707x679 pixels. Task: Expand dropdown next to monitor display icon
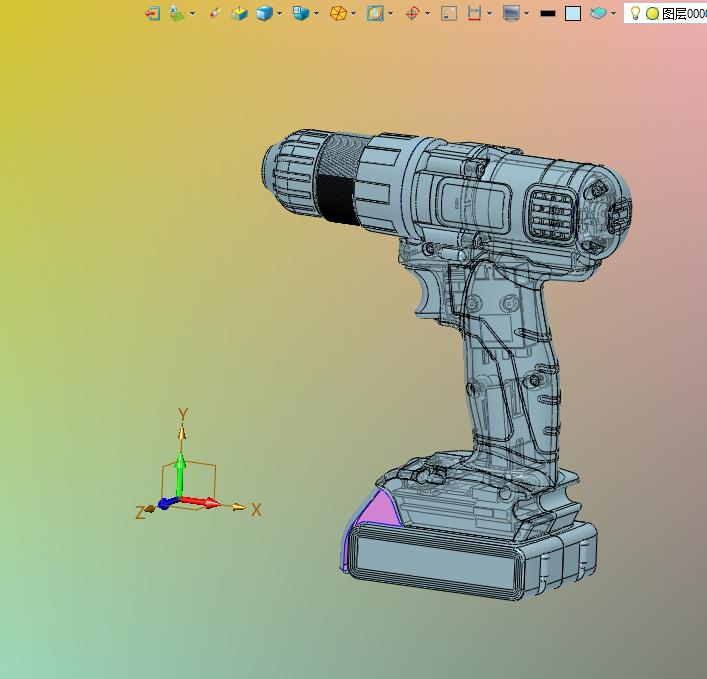[527, 14]
